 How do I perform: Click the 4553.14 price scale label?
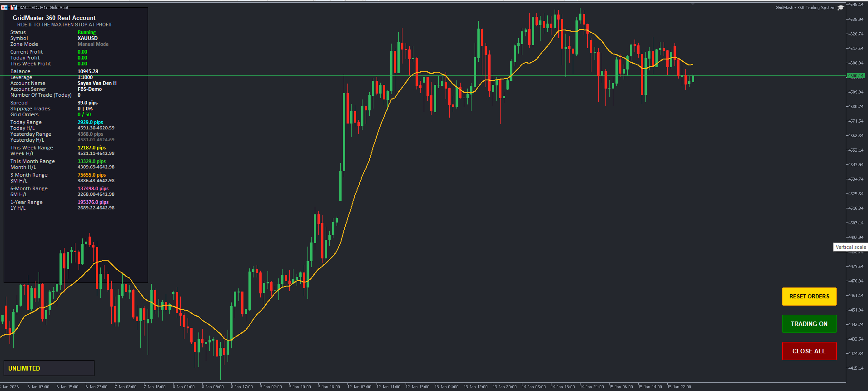click(856, 150)
